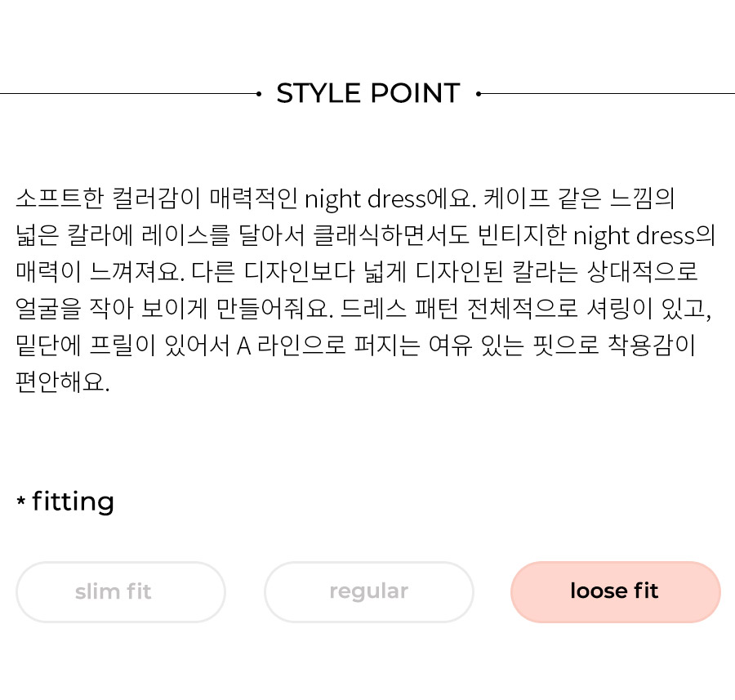735x700 pixels.
Task: Click the divider line right of heading
Action: coord(608,94)
